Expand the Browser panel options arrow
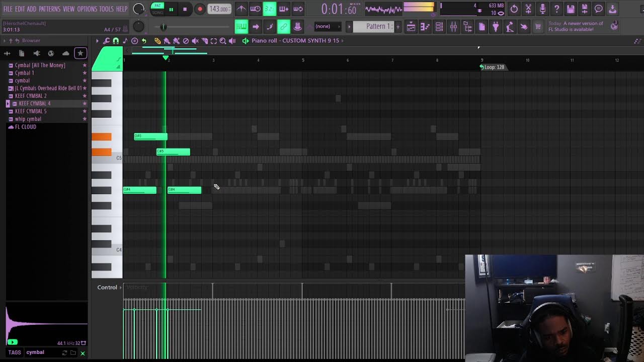This screenshot has width=644, height=362. click(x=4, y=41)
